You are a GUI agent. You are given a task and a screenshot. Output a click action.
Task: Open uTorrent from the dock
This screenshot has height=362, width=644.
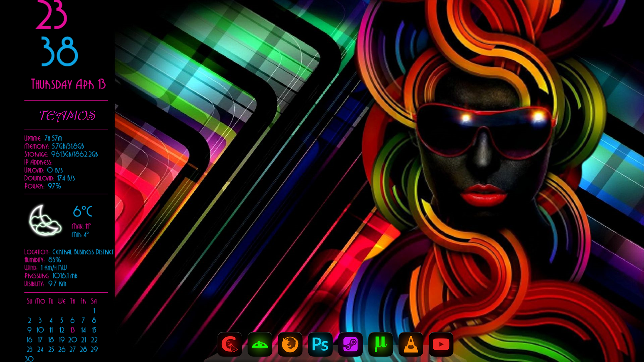coord(381,344)
